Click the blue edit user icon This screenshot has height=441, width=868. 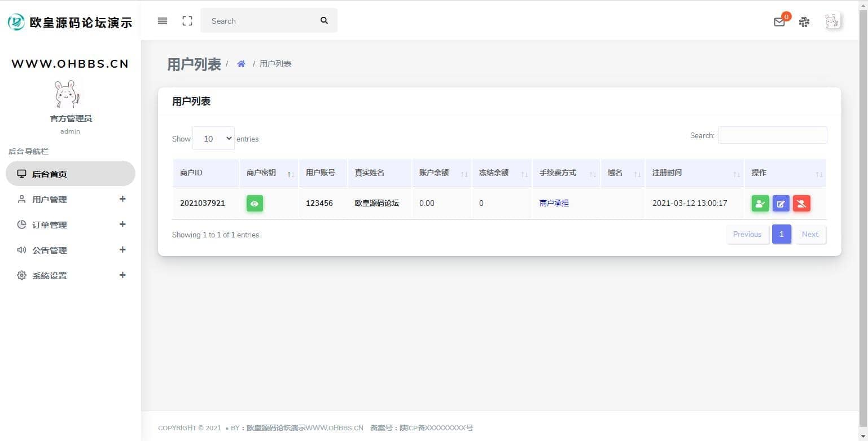tap(781, 204)
